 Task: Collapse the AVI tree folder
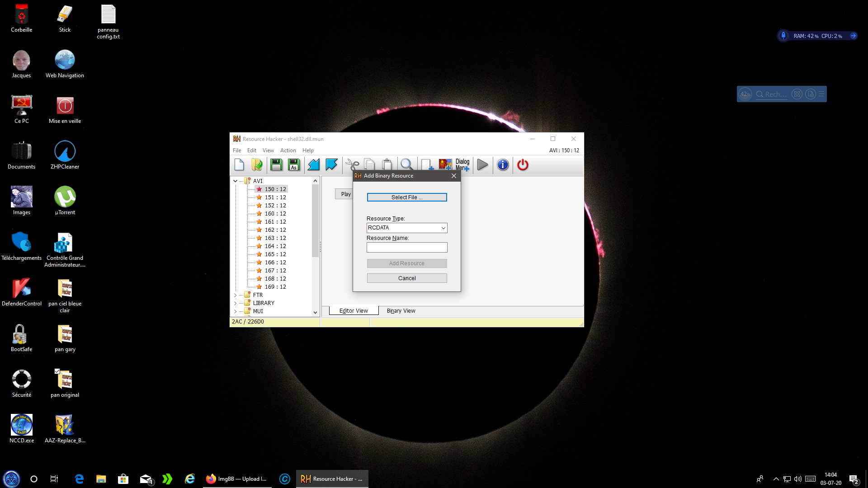[x=235, y=181]
